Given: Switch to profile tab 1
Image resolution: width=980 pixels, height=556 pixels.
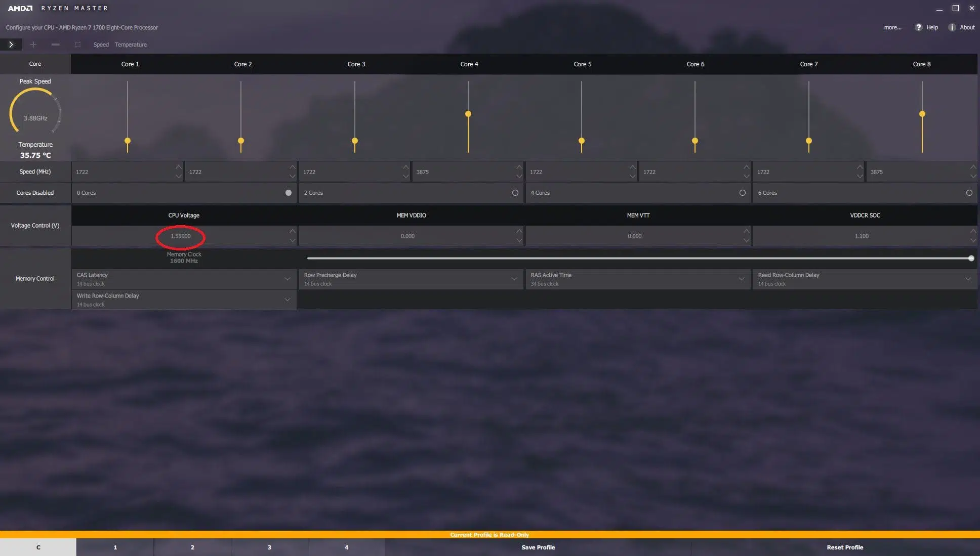Looking at the screenshot, I should 115,547.
